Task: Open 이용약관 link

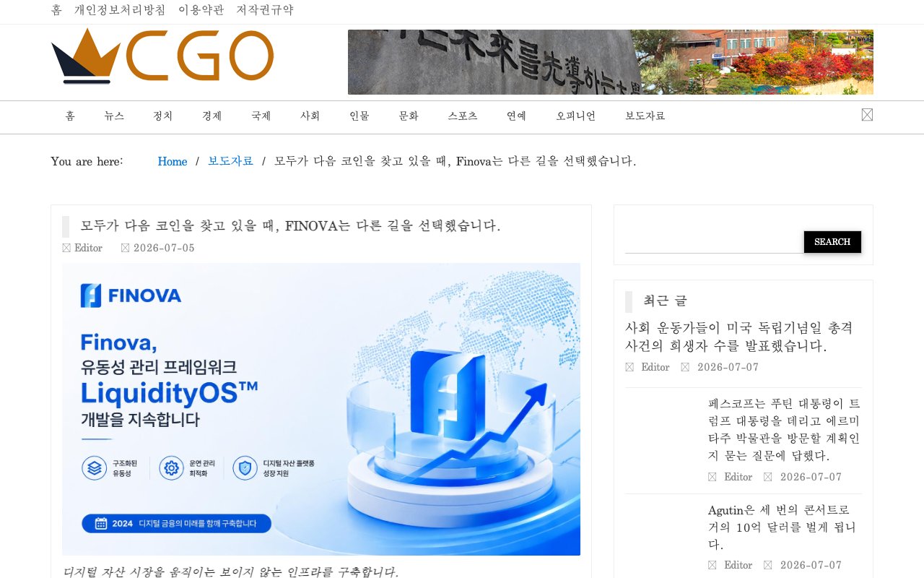Action: [x=201, y=10]
